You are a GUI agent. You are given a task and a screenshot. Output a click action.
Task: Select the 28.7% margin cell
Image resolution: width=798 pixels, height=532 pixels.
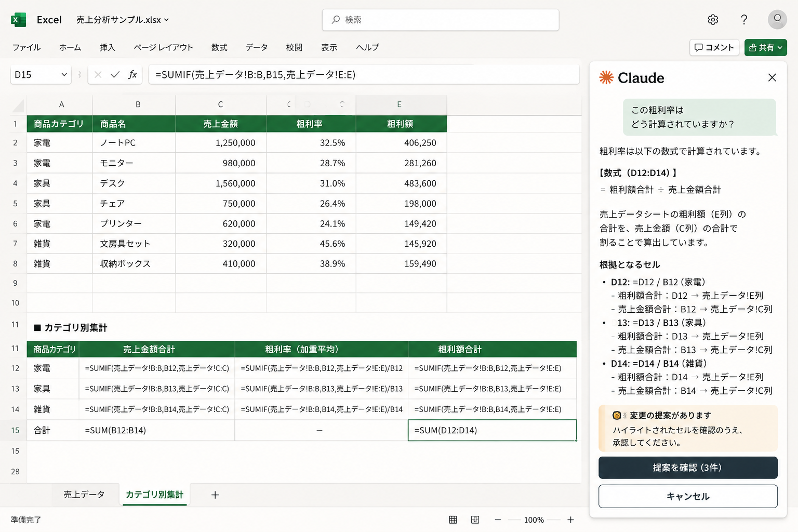pos(311,163)
